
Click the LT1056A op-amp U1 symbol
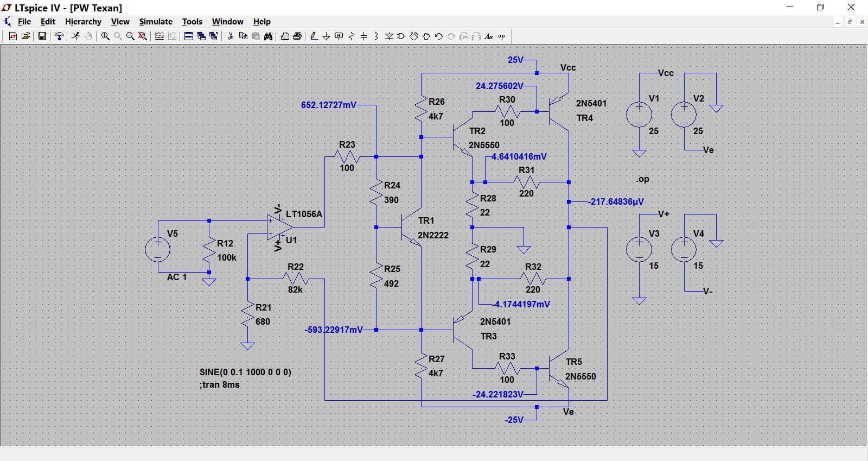pyautogui.click(x=279, y=228)
